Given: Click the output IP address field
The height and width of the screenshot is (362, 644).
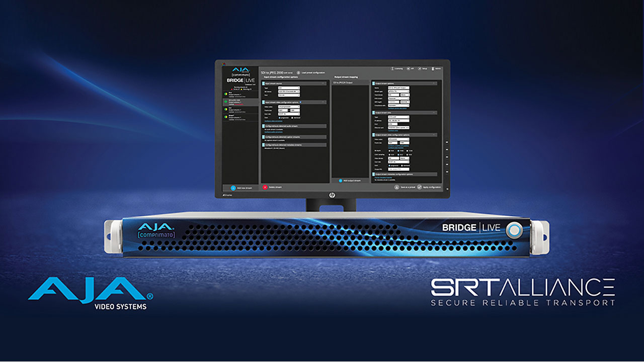Looking at the screenshot, I should click(x=399, y=121).
